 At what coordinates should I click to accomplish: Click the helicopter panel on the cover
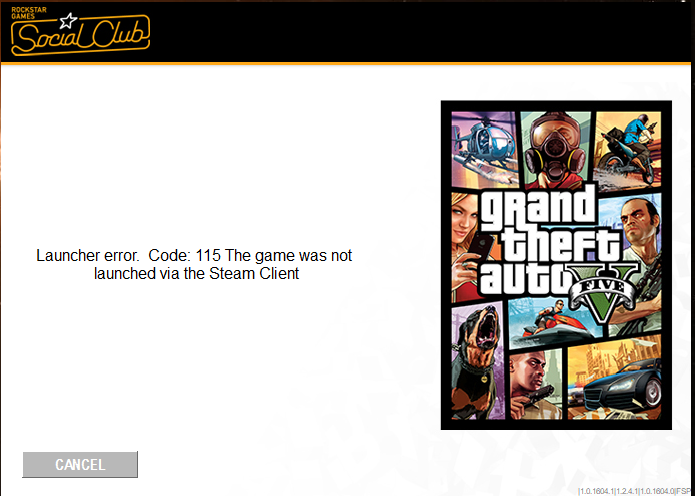pos(484,150)
